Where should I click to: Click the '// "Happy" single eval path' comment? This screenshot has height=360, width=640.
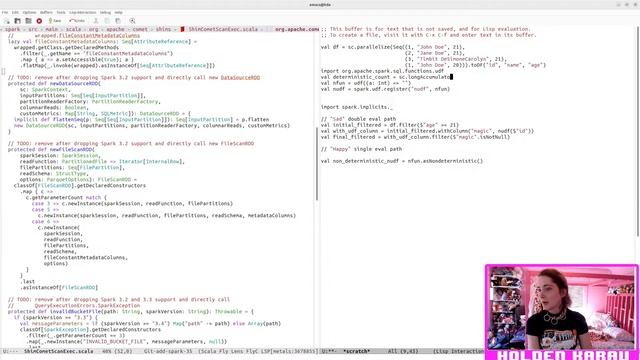click(361, 149)
